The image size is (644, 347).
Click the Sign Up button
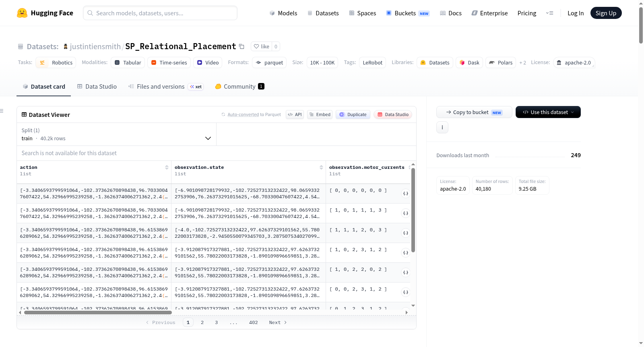tap(606, 13)
